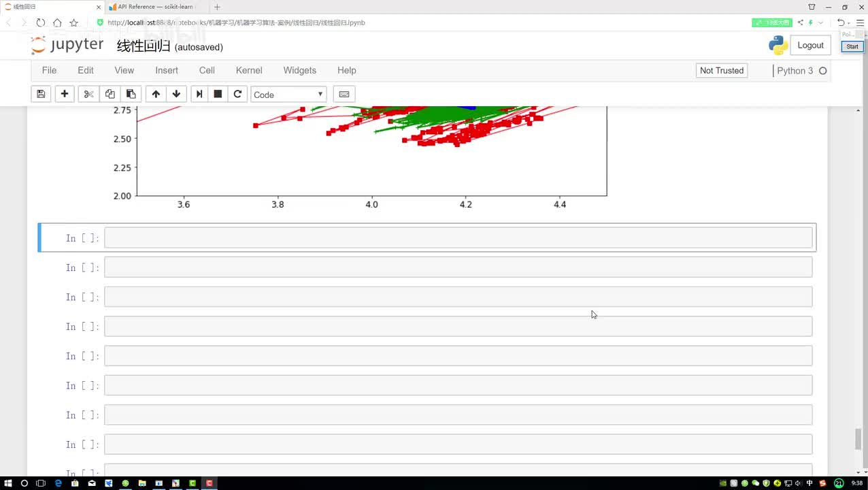Viewport: 868px width, 490px height.
Task: Click the Logout button
Action: (810, 46)
